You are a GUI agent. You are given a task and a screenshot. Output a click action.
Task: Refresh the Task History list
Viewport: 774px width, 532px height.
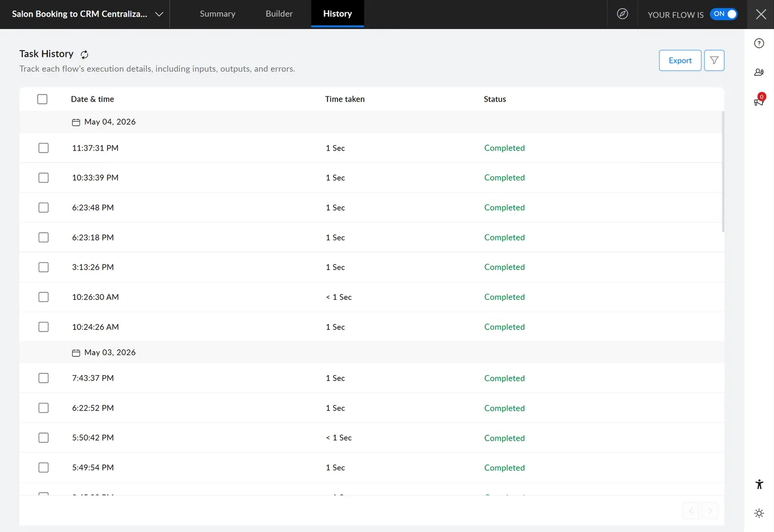(84, 54)
